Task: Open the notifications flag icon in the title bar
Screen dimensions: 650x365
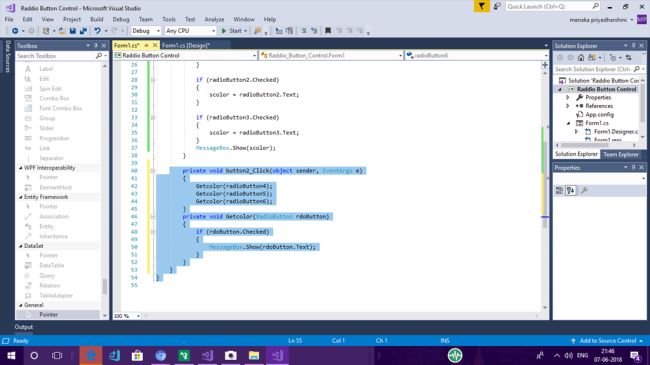Action: click(481, 6)
